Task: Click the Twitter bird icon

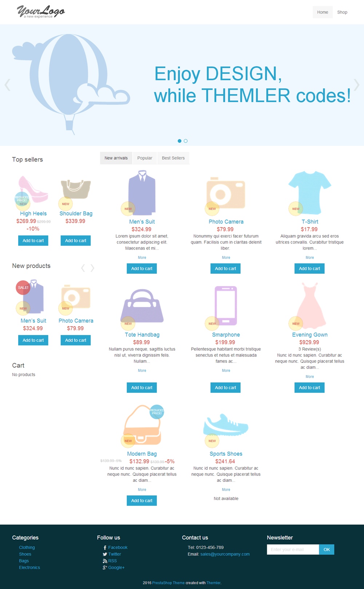Action: 105,554
